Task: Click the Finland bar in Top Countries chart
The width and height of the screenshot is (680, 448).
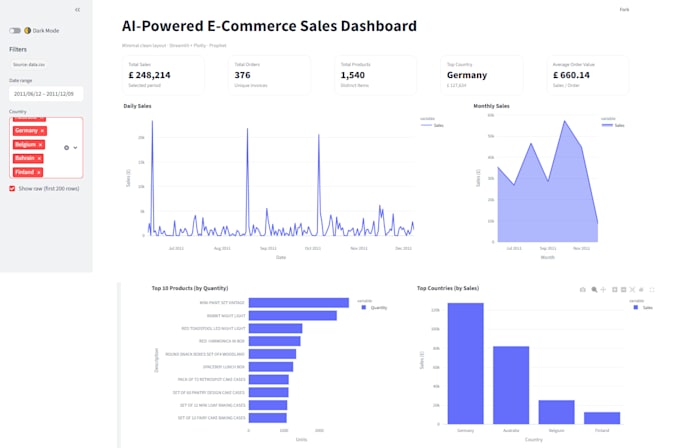Action: pyautogui.click(x=602, y=418)
